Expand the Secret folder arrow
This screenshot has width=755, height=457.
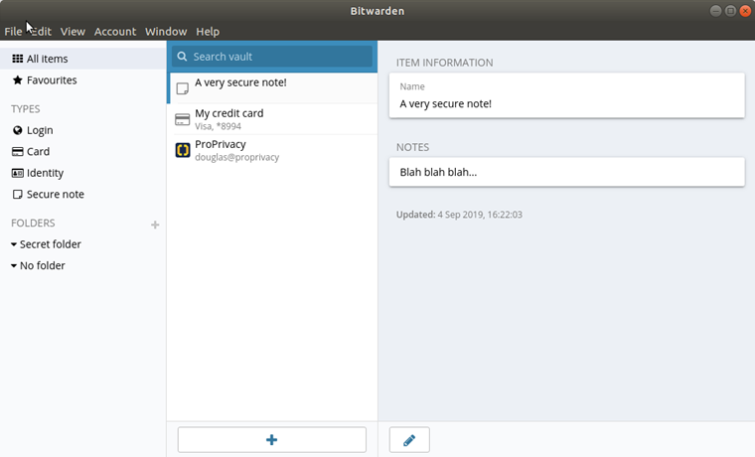click(13, 245)
